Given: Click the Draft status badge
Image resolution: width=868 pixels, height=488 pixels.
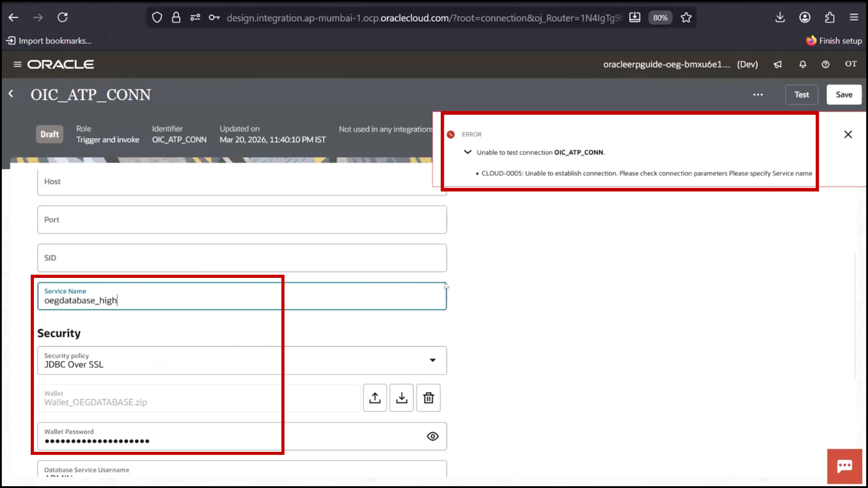Looking at the screenshot, I should tap(50, 134).
